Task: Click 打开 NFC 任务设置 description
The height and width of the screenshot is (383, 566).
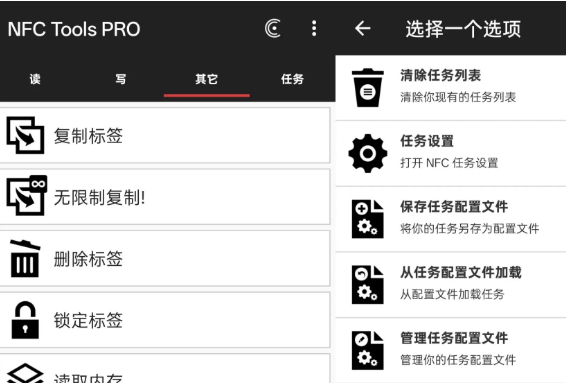Action: pyautogui.click(x=449, y=163)
